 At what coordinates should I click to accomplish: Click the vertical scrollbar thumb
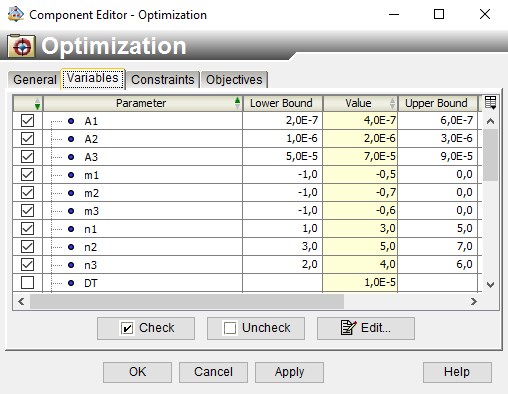pyautogui.click(x=490, y=155)
